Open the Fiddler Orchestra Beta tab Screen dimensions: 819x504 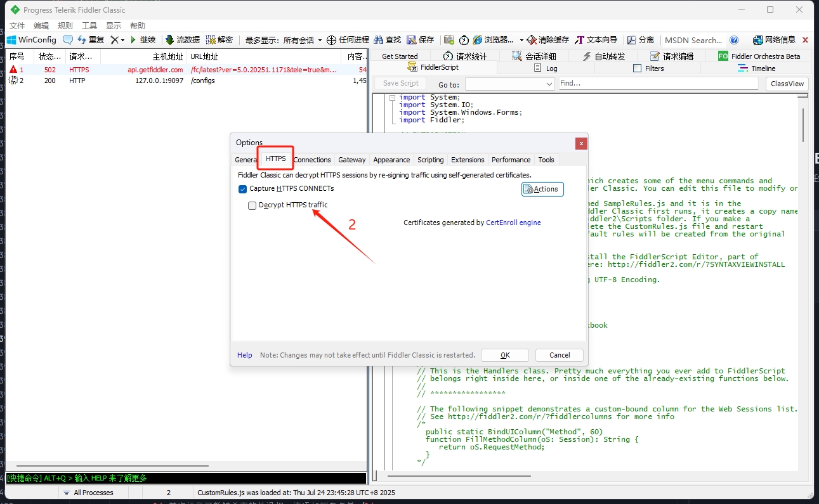[x=759, y=56]
